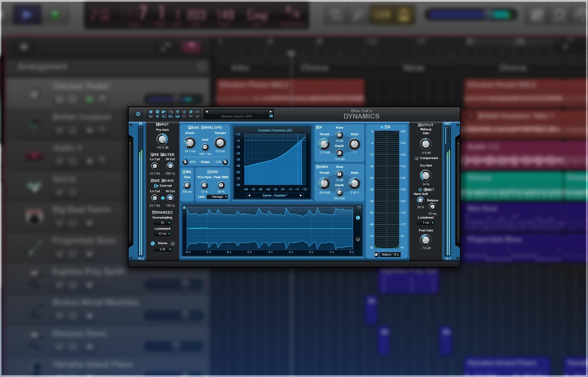Click the Makeup Gain knob

pyautogui.click(x=425, y=144)
